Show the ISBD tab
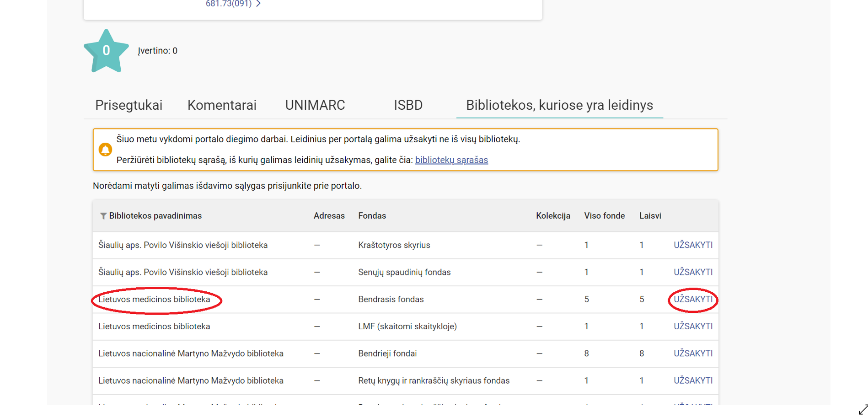 pos(408,105)
